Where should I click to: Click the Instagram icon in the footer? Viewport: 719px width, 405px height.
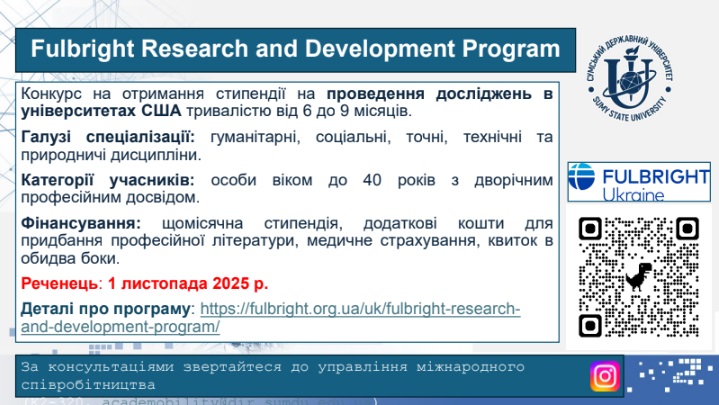click(604, 377)
